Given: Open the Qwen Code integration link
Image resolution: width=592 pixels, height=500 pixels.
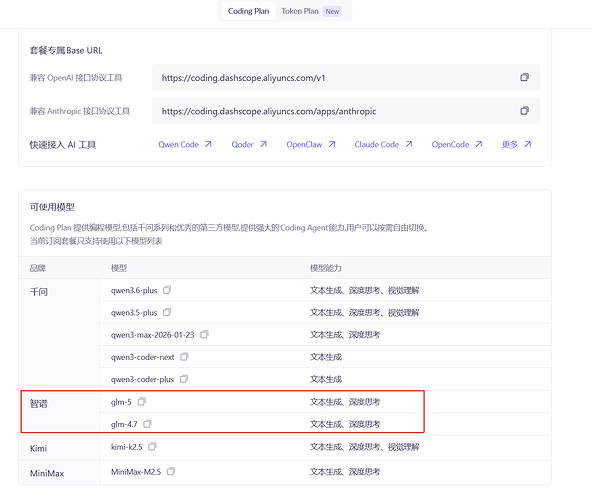Looking at the screenshot, I should [185, 145].
